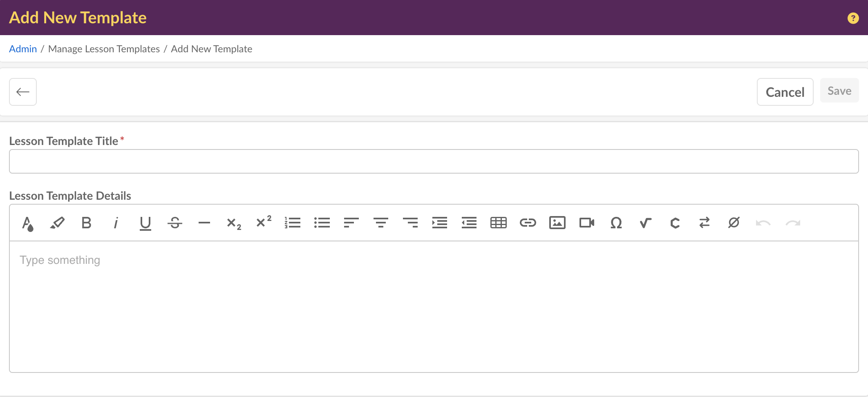Apply subscript formatting
The width and height of the screenshot is (868, 397).
(234, 223)
